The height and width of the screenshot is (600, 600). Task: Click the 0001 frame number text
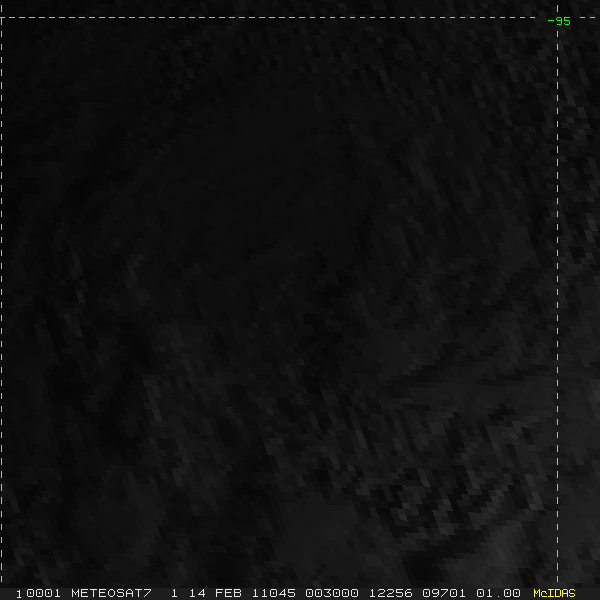click(43, 593)
